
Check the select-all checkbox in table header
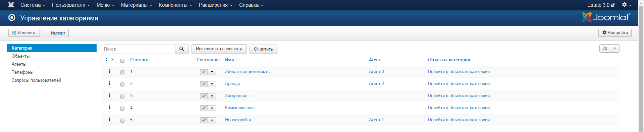122,61
